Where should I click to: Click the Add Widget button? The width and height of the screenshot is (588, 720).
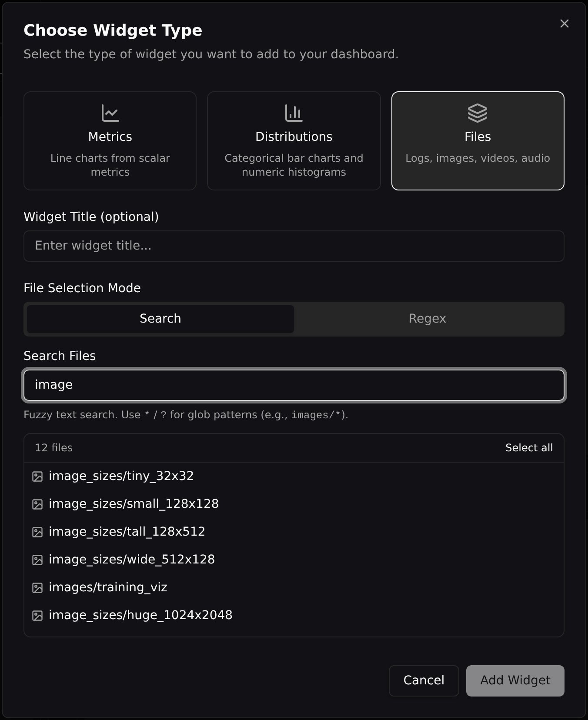[515, 681]
